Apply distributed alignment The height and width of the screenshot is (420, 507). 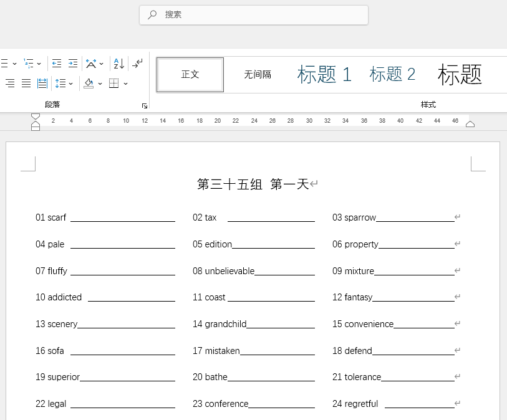[x=42, y=84]
